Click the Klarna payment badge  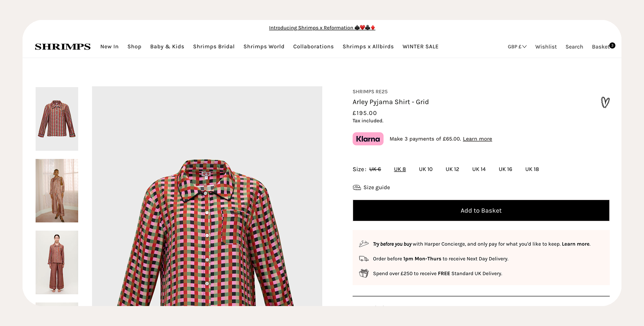click(x=368, y=139)
